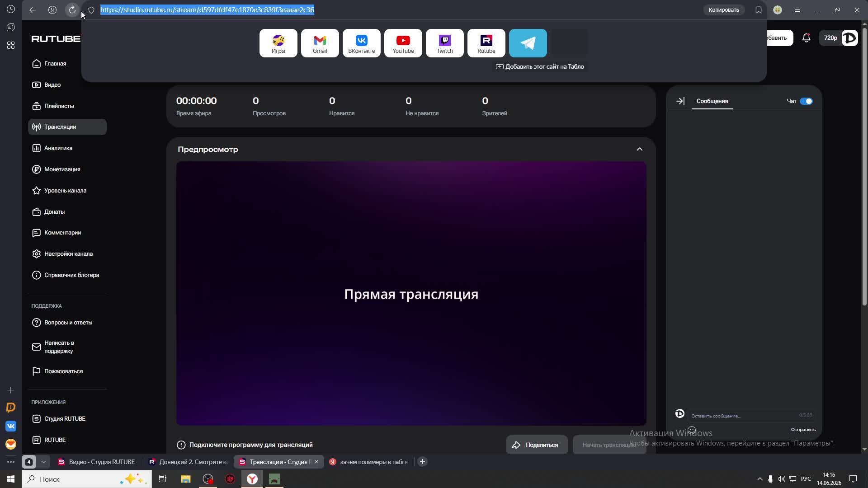Click the site protection shield icon
This screenshot has width=868, height=488.
click(x=91, y=10)
